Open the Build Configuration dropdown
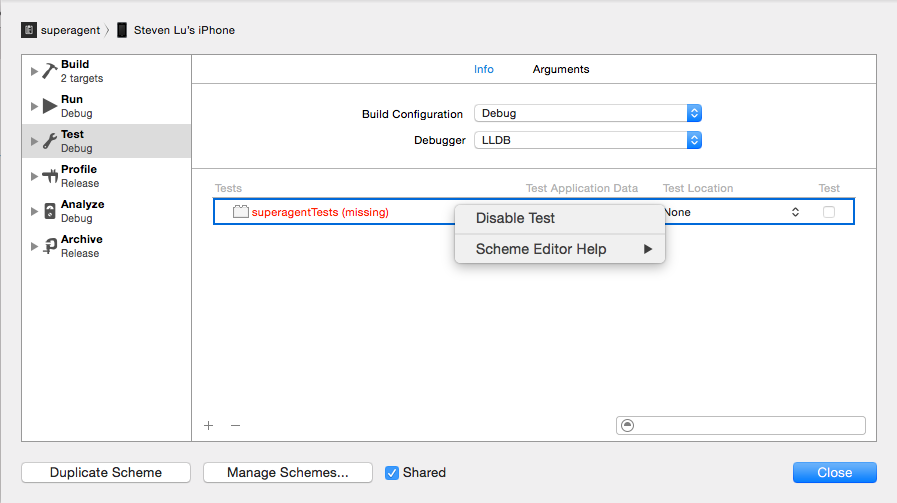 click(587, 114)
